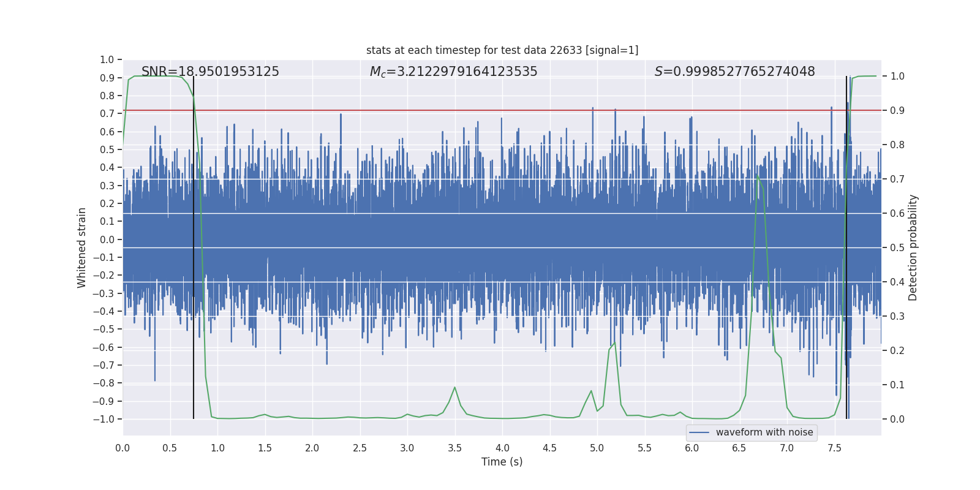Viewport: 980px width, 490px height.
Task: Click the black vertical marker near 0.75 seconds
Action: [194, 247]
